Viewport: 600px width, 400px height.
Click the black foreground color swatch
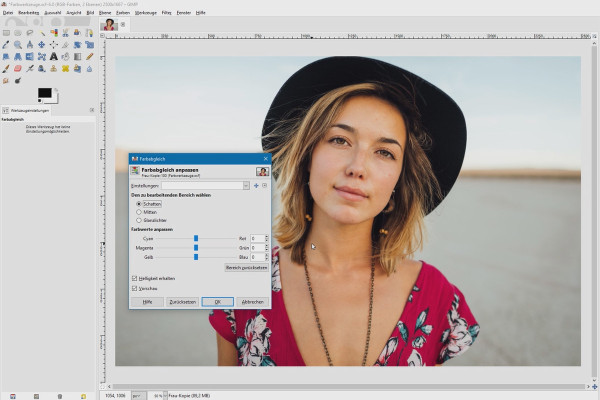click(x=44, y=93)
